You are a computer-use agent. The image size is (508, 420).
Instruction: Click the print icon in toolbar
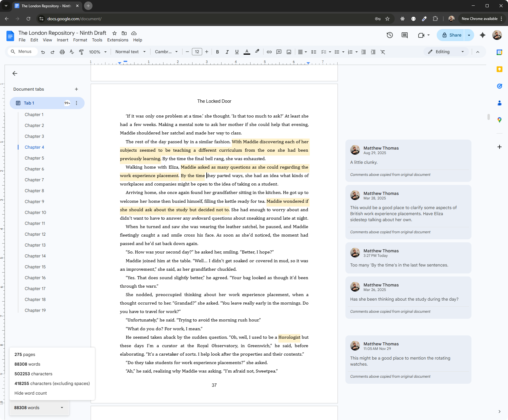pos(62,52)
